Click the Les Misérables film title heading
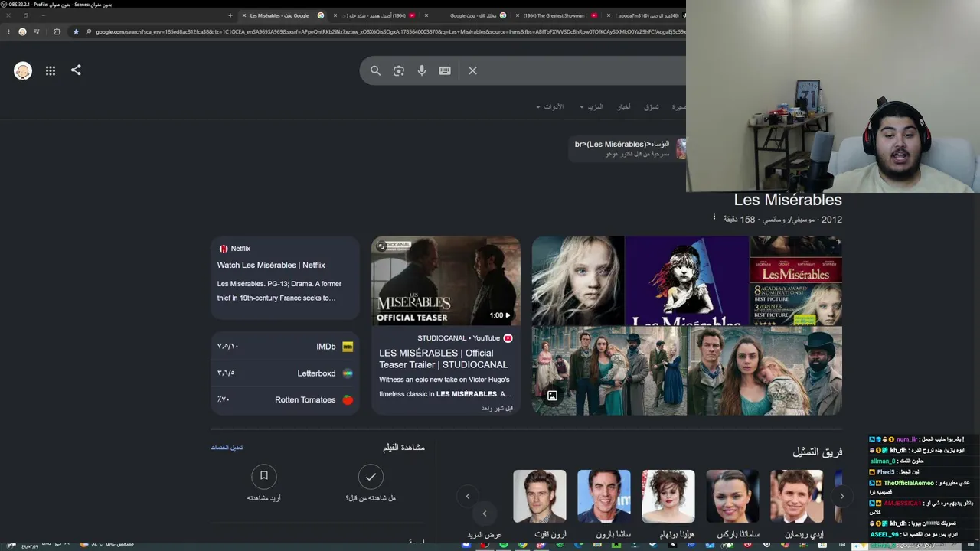This screenshot has width=980, height=551. coord(788,200)
